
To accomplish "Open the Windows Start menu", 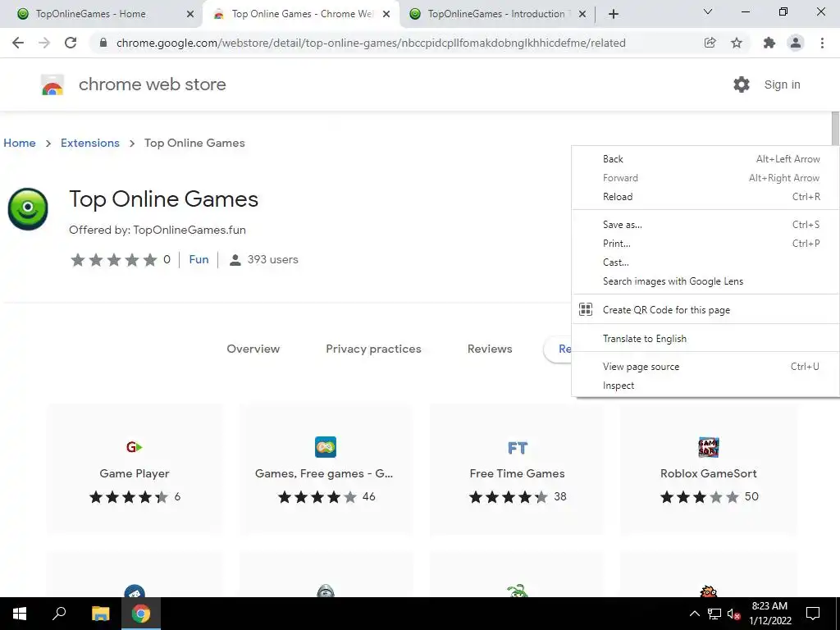I will (20, 614).
